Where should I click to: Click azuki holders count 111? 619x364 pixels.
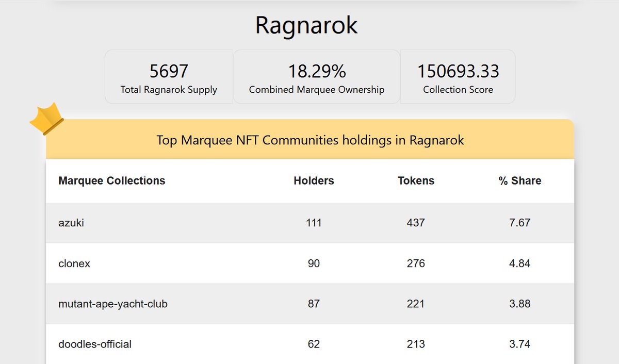pyautogui.click(x=313, y=223)
